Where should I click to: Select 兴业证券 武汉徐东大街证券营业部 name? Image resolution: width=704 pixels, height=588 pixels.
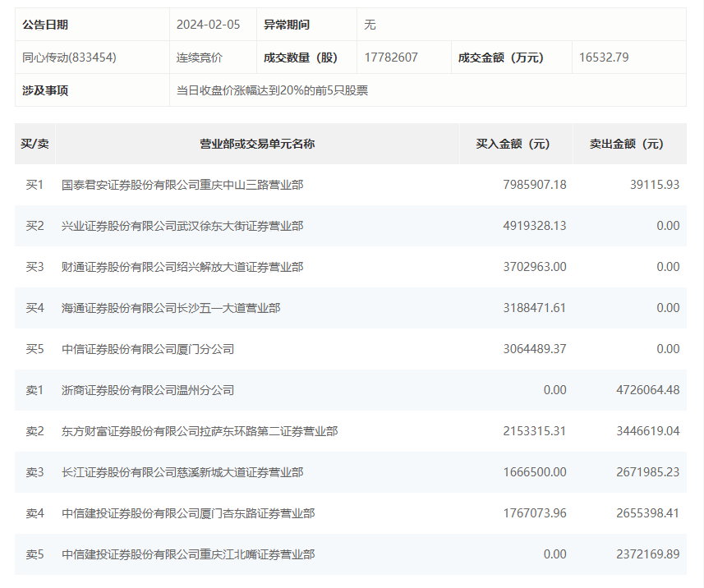click(x=182, y=226)
